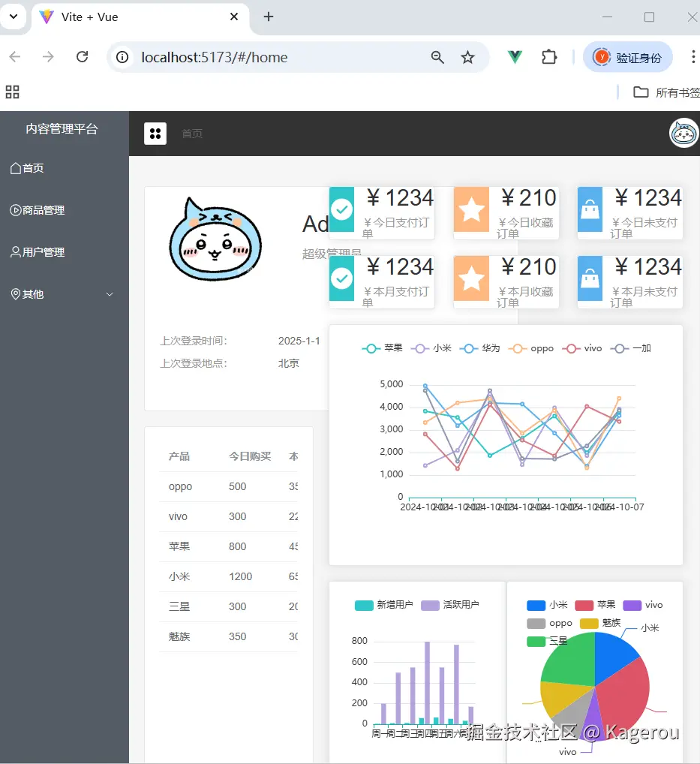Open the 所有书签 bookmarks folder
Viewport: 700px width, 764px height.
[666, 92]
